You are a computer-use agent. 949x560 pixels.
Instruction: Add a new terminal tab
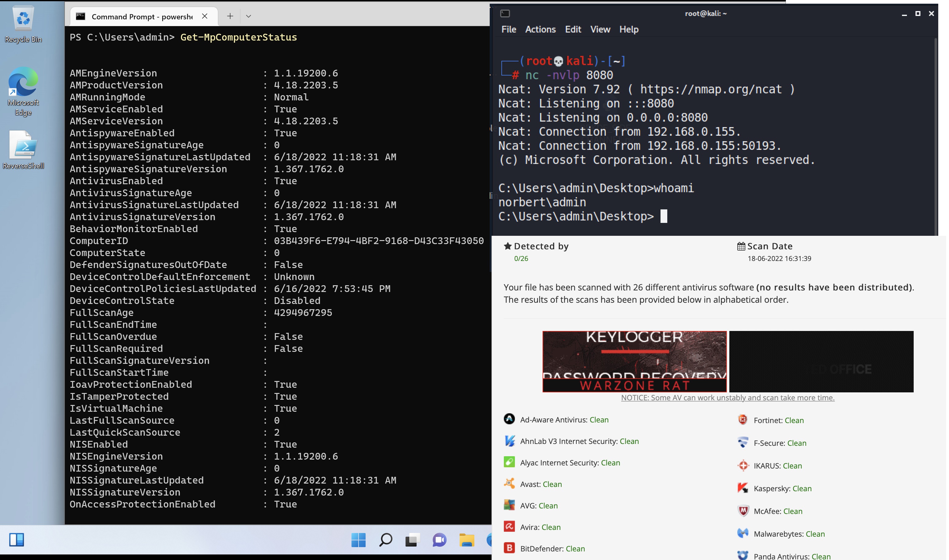[x=230, y=16]
